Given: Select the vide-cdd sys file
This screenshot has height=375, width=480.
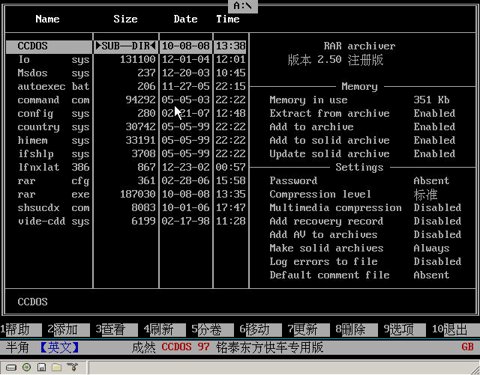Looking at the screenshot, I should point(126,221).
